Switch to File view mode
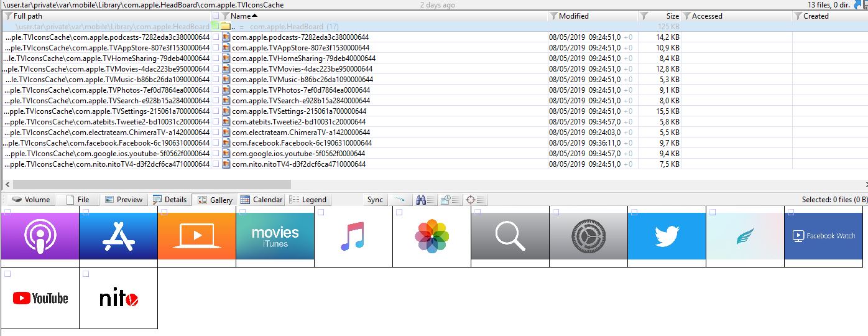Screen dimensions: 868x336 [78, 200]
